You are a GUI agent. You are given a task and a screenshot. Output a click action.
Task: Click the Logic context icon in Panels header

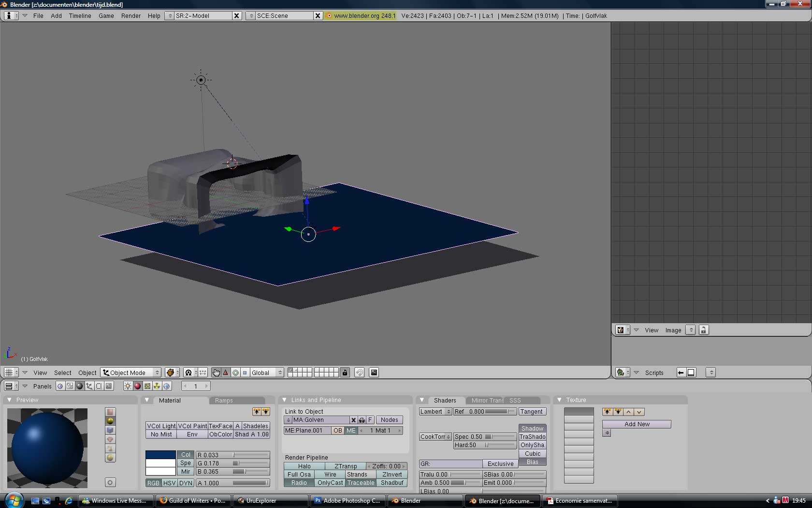click(x=60, y=386)
